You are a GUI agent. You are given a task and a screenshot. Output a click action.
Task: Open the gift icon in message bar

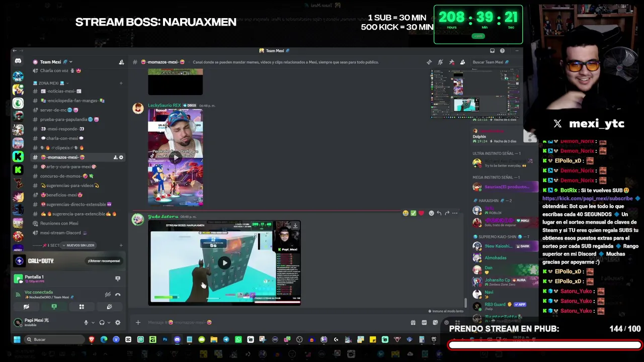pos(413,323)
